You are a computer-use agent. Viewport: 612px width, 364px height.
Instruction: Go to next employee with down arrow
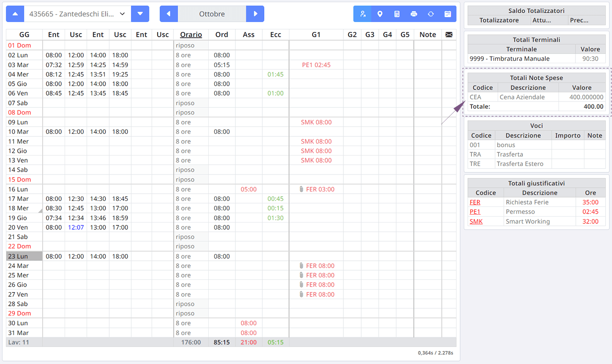[x=140, y=14]
